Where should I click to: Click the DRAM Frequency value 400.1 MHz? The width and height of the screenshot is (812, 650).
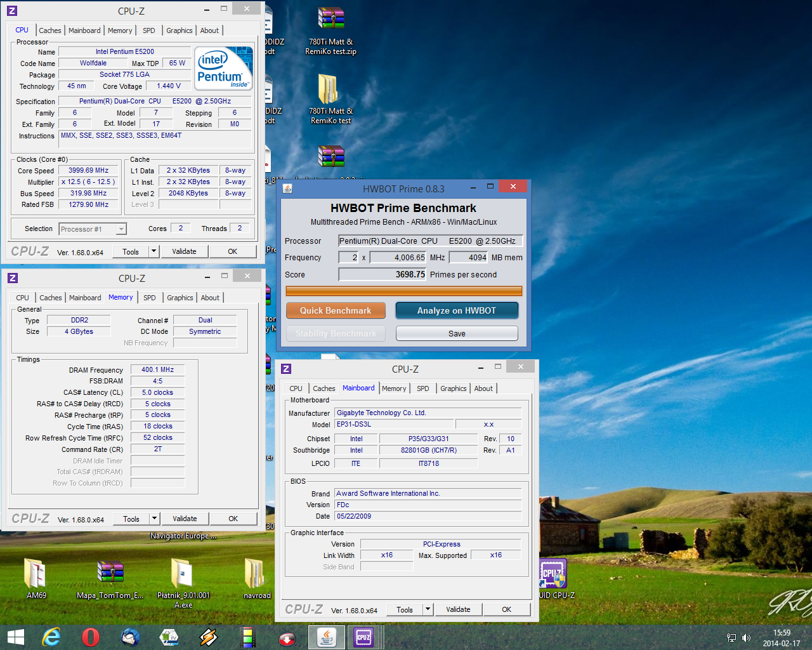pyautogui.click(x=157, y=369)
